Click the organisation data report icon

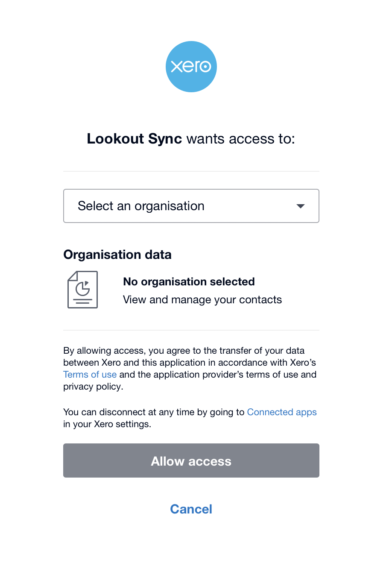(x=83, y=290)
